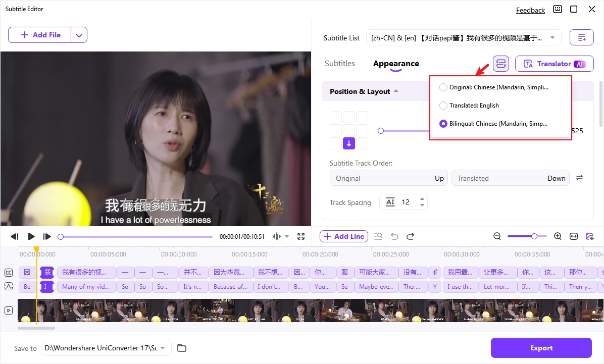Open the save location folder icon
Screen dimensions: 604x364
(x=182, y=348)
